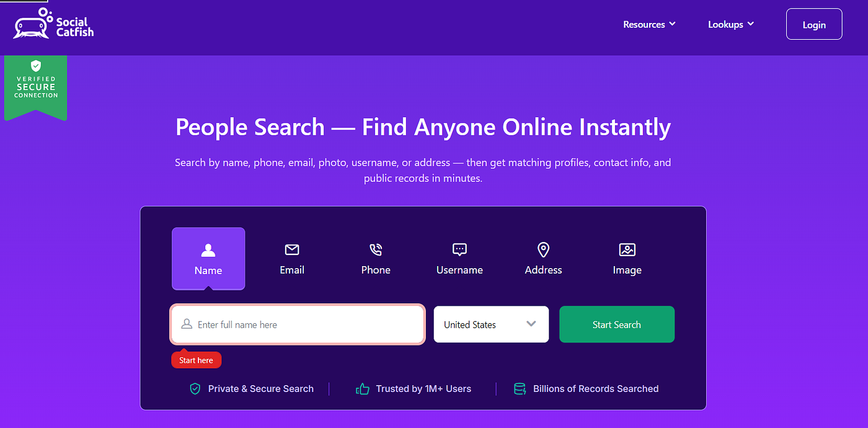The height and width of the screenshot is (428, 868).
Task: Click the red Start here tooltip
Action: 196,360
